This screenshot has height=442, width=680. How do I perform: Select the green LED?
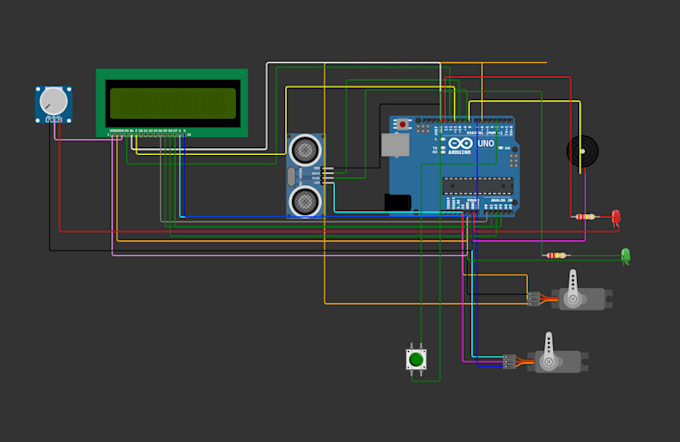(625, 255)
